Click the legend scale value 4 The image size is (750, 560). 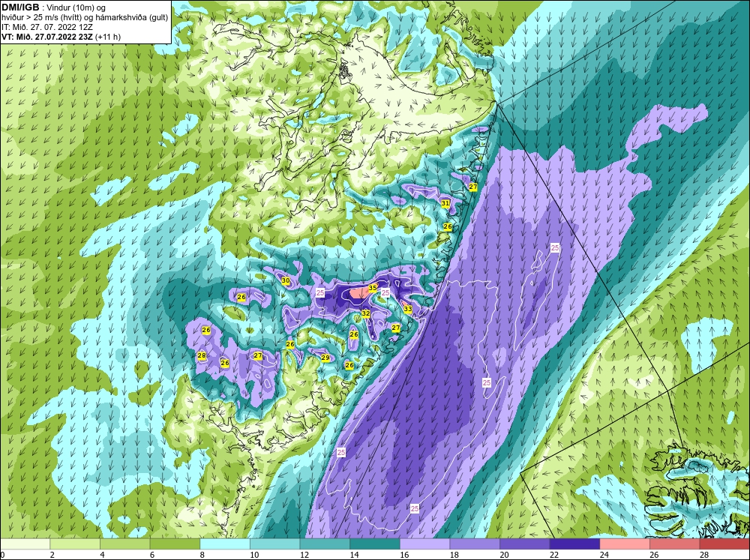click(102, 555)
